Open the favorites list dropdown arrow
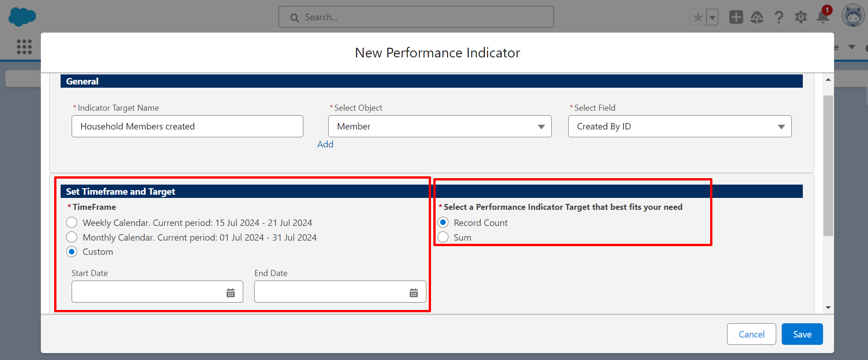The height and width of the screenshot is (360, 868). coord(712,17)
